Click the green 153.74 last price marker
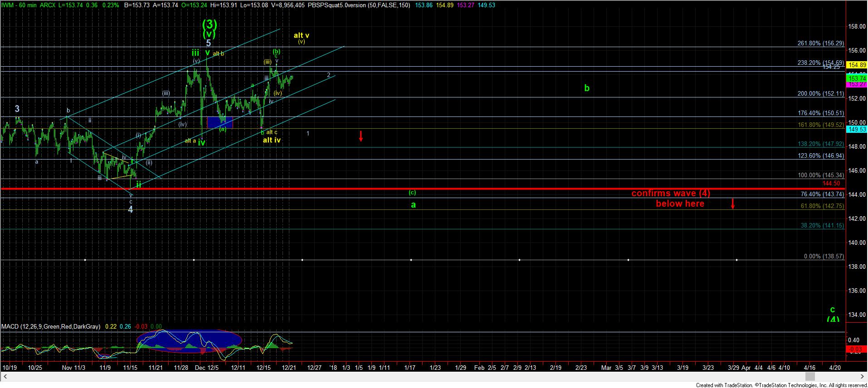This screenshot has width=868, height=388. [856, 78]
